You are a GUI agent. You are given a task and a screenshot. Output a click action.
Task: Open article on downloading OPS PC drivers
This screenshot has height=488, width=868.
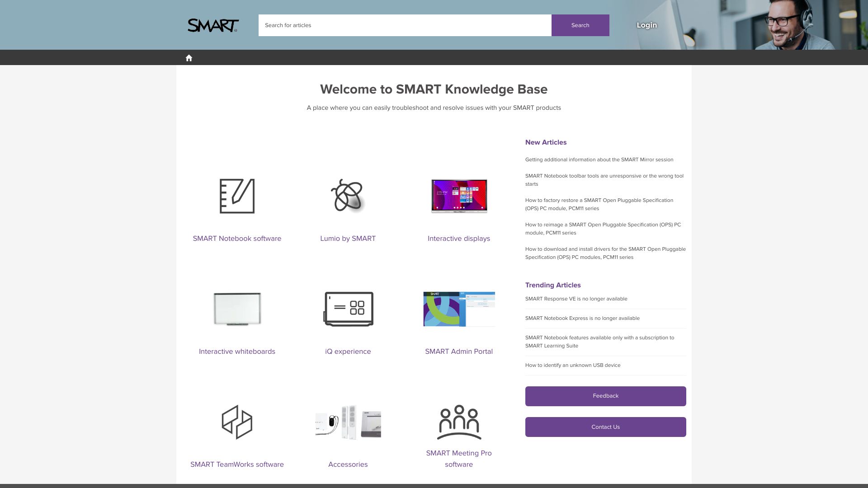(x=605, y=253)
